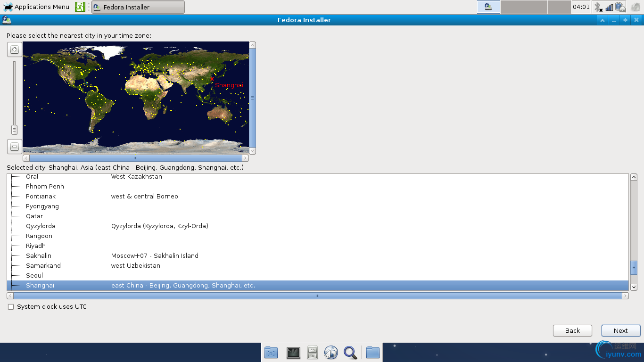Open the file cabinet file manager
The width and height of the screenshot is (644, 362).
tap(312, 353)
